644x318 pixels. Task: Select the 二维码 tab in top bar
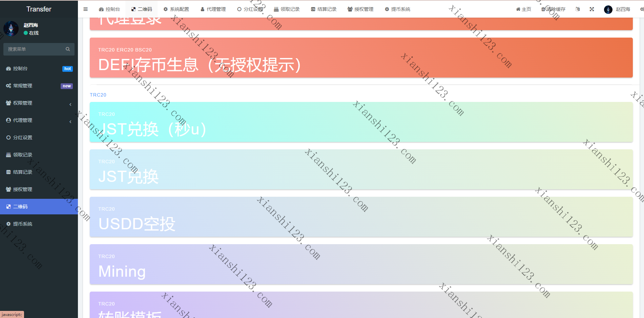tap(142, 9)
